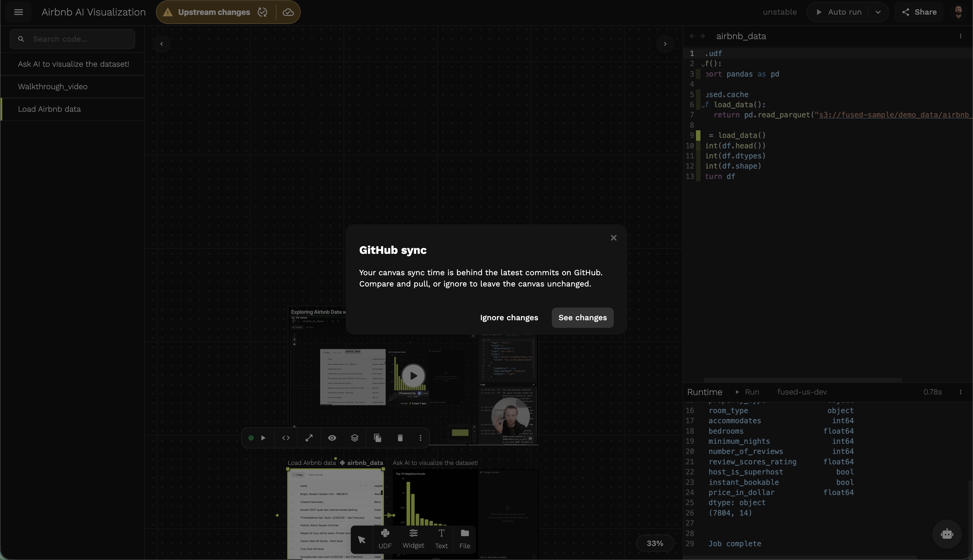Click the layers icon in node toolbar
This screenshot has width=973, height=560.
[x=355, y=438]
